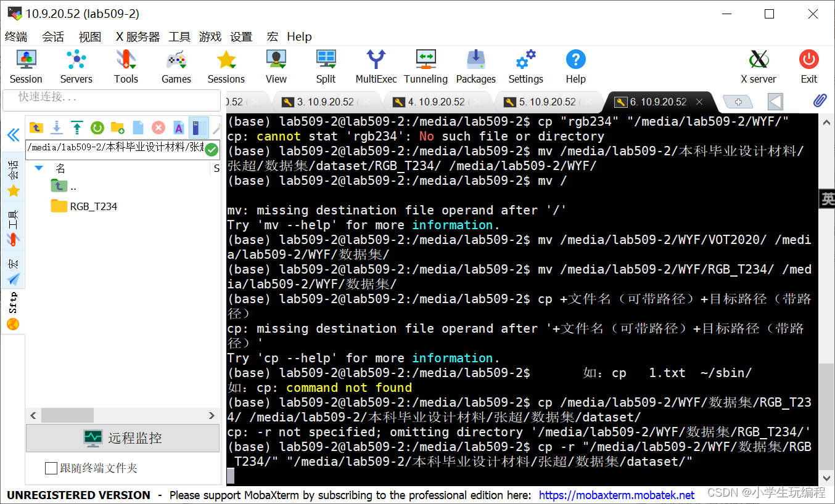The image size is (835, 504).
Task: Open the View toolbar icon
Action: [x=276, y=66]
